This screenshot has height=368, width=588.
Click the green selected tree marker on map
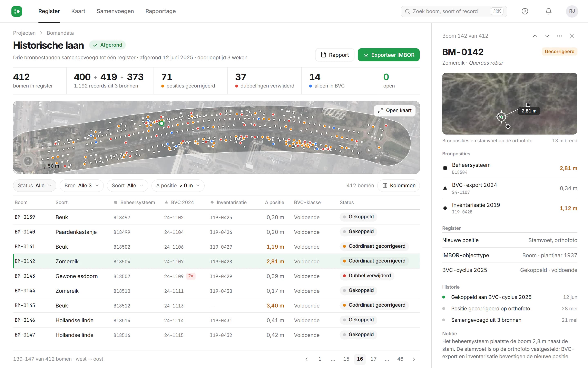coord(161,123)
